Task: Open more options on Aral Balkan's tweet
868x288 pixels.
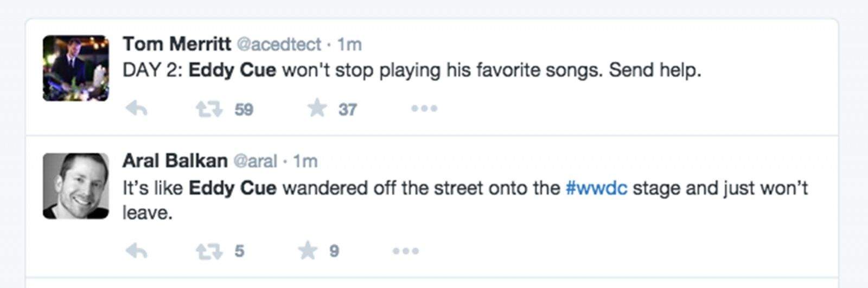Action: pyautogui.click(x=406, y=251)
